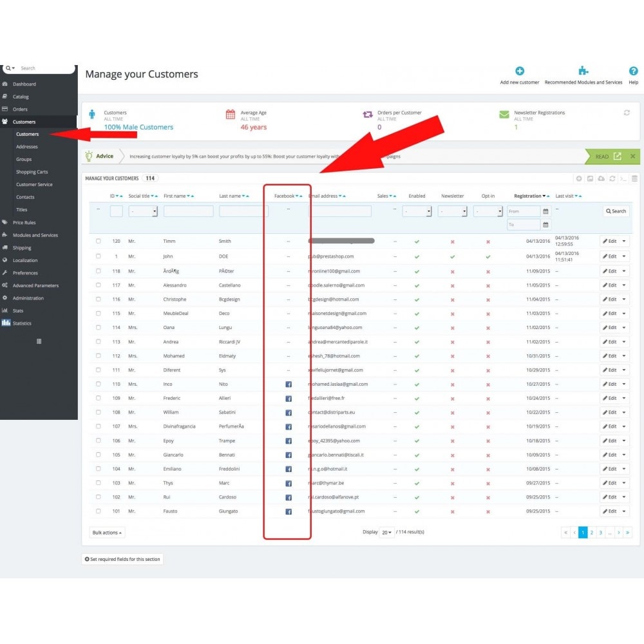Collapse the sidebar using the bars icon

click(39, 341)
